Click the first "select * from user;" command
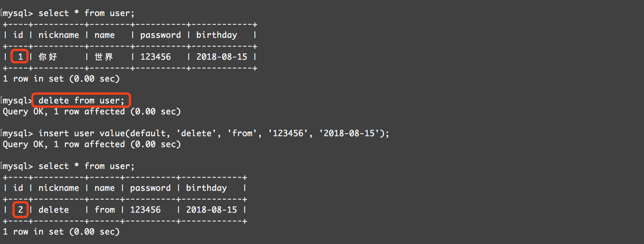The image size is (644, 244). [x=86, y=13]
